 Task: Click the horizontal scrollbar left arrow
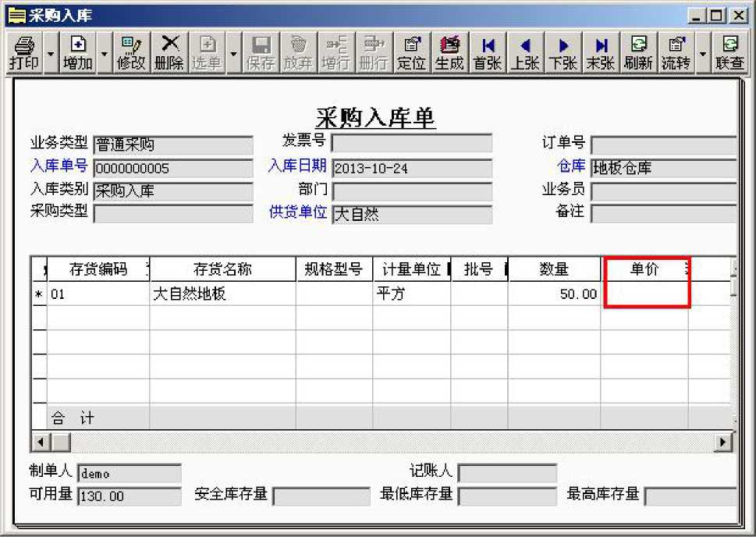(x=41, y=442)
